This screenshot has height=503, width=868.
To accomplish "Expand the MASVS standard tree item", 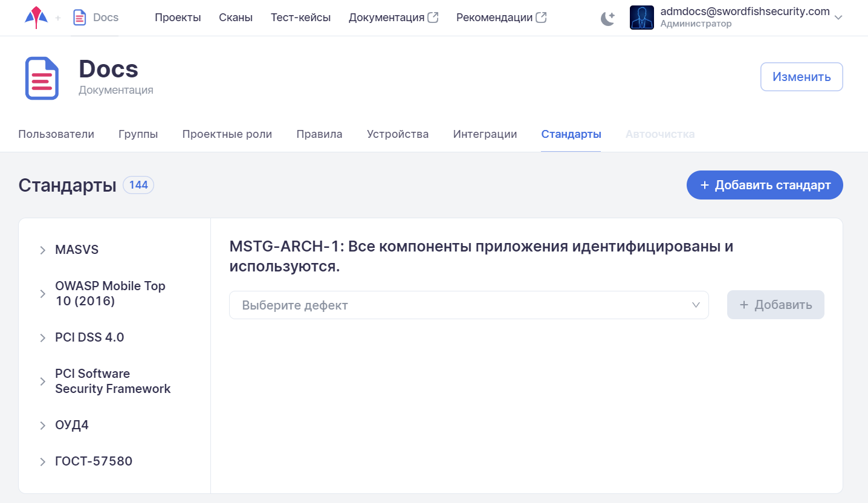I will [42, 250].
